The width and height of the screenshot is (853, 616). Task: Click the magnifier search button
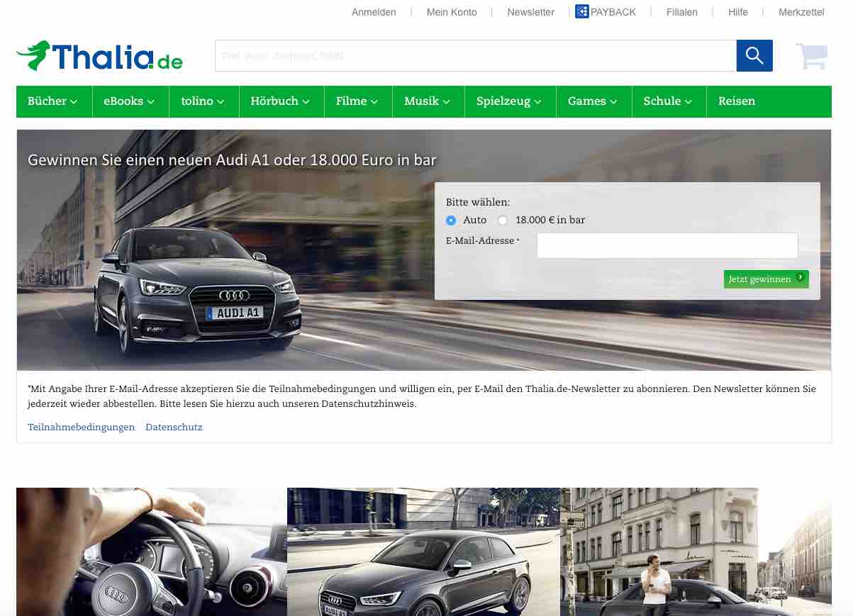(754, 56)
